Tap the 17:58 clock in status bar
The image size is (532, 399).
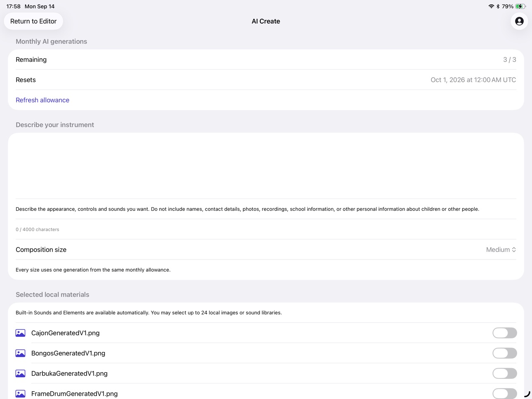tap(13, 6)
